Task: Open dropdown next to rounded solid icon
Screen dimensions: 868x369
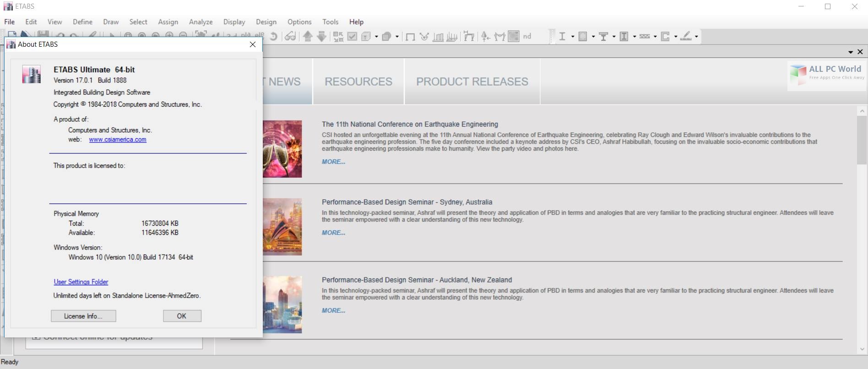Action: pos(397,37)
